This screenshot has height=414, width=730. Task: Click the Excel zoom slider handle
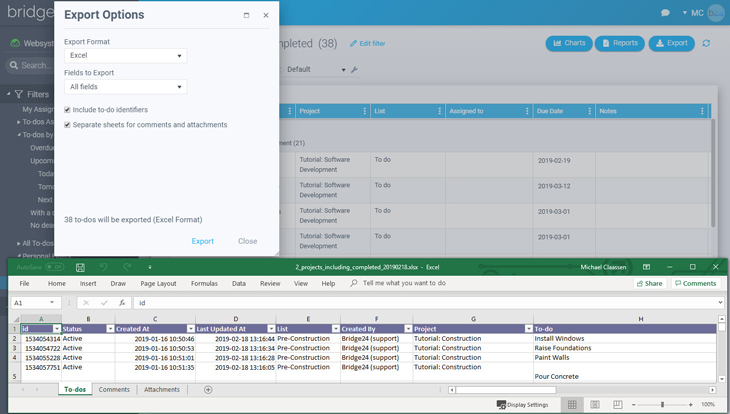click(662, 405)
